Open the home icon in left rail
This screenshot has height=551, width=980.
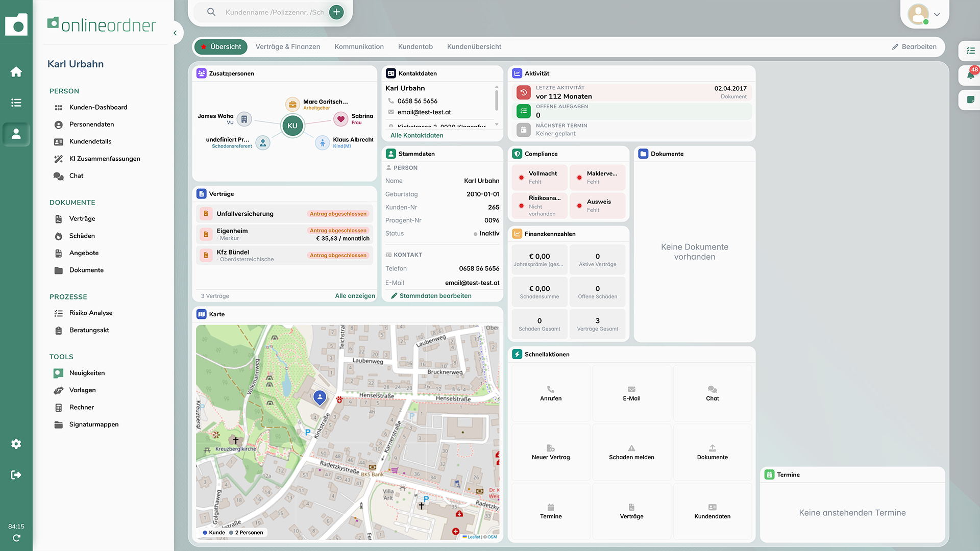(16, 72)
